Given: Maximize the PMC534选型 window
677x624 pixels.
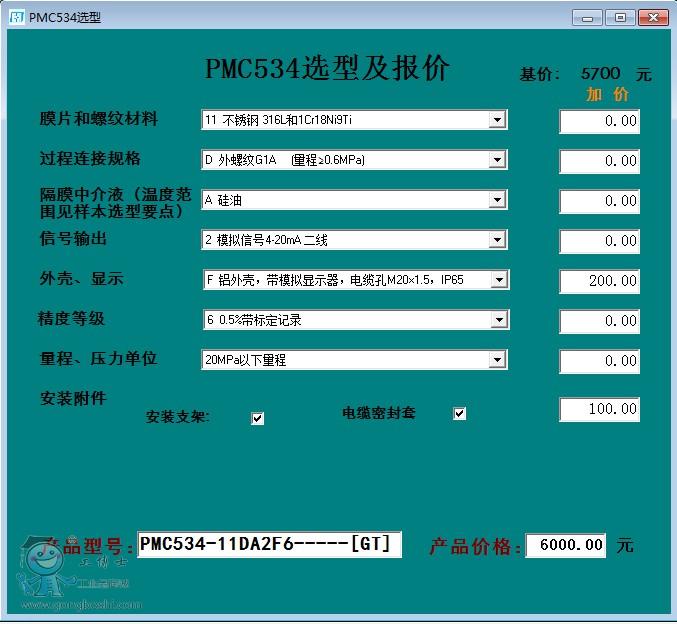Looking at the screenshot, I should point(620,17).
